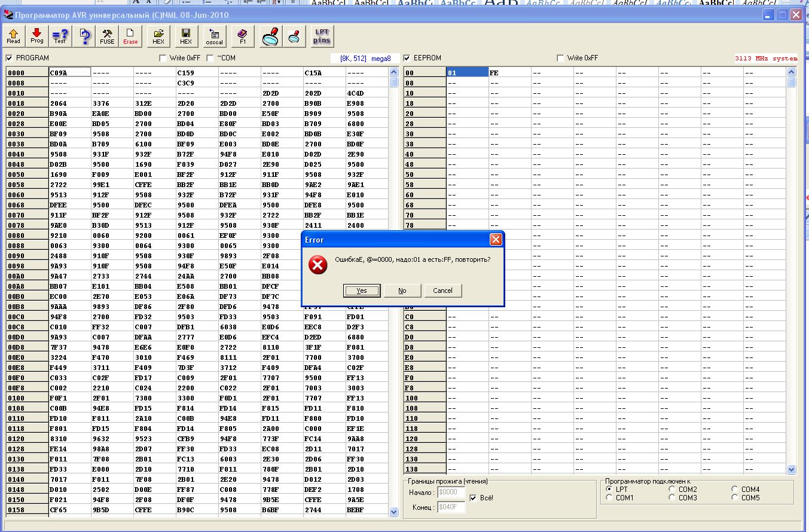Choose COM4 programmer port option
The image size is (809, 532).
[735, 489]
